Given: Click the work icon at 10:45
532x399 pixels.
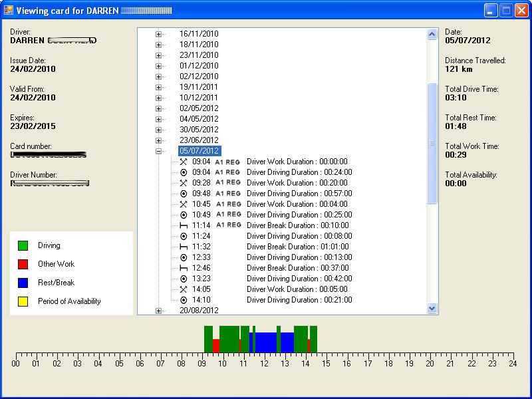Looking at the screenshot, I should point(184,204).
